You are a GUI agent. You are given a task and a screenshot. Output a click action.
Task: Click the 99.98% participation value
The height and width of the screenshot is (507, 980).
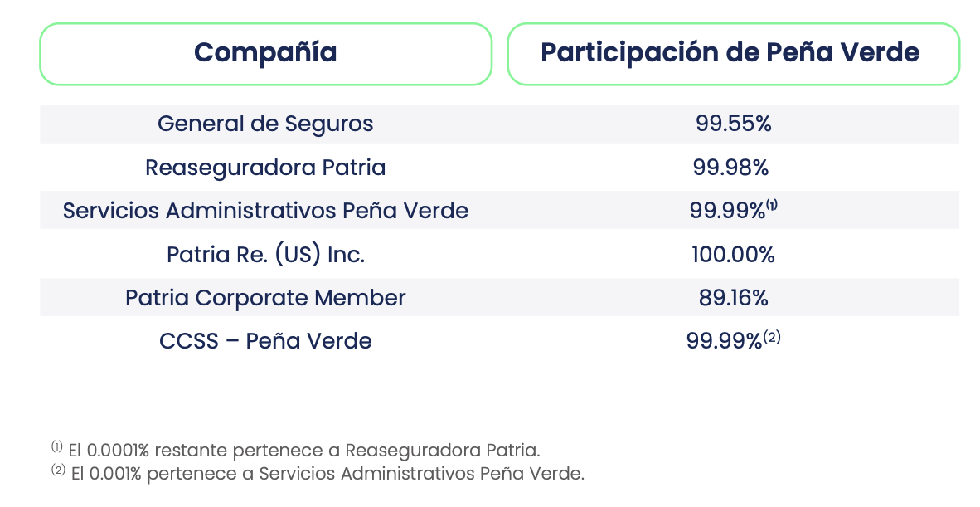(x=730, y=168)
